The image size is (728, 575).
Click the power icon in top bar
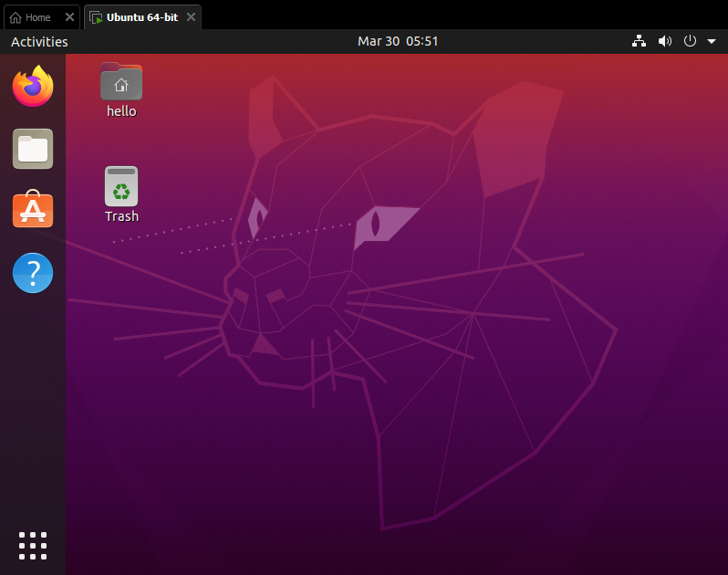(690, 41)
